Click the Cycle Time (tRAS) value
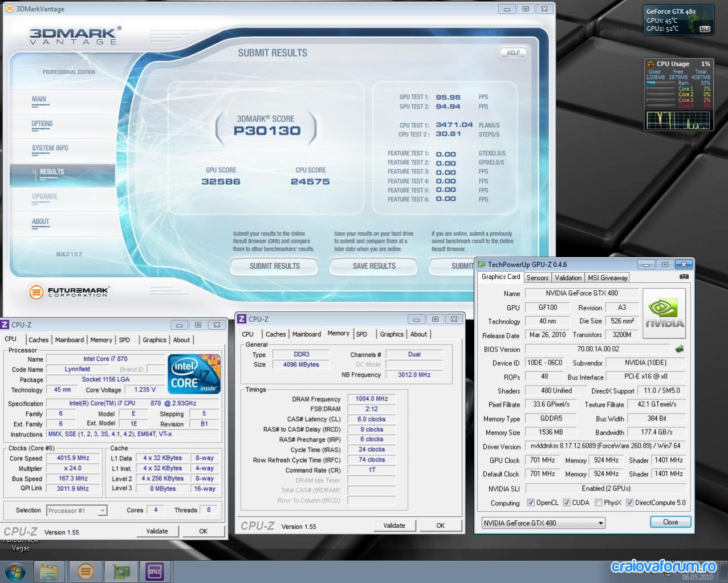Viewport: 728px width, 583px height. [371, 450]
